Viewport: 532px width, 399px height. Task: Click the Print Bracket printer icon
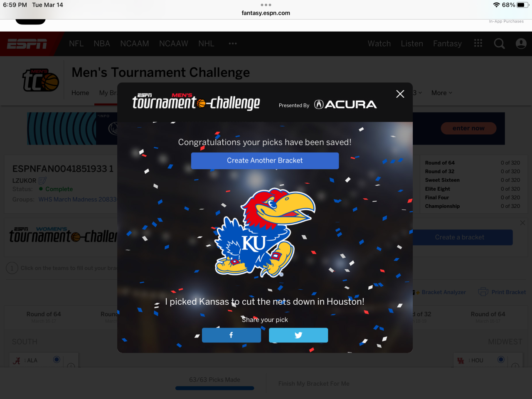pyautogui.click(x=483, y=292)
